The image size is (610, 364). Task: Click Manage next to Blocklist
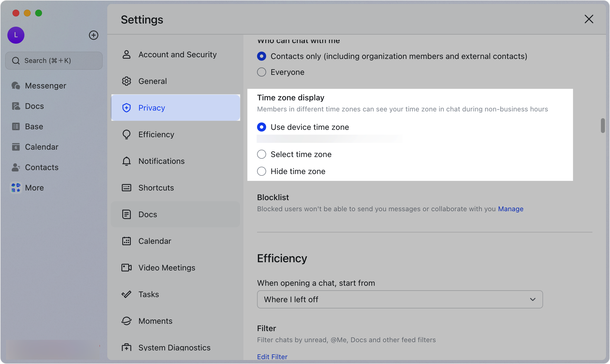tap(510, 209)
